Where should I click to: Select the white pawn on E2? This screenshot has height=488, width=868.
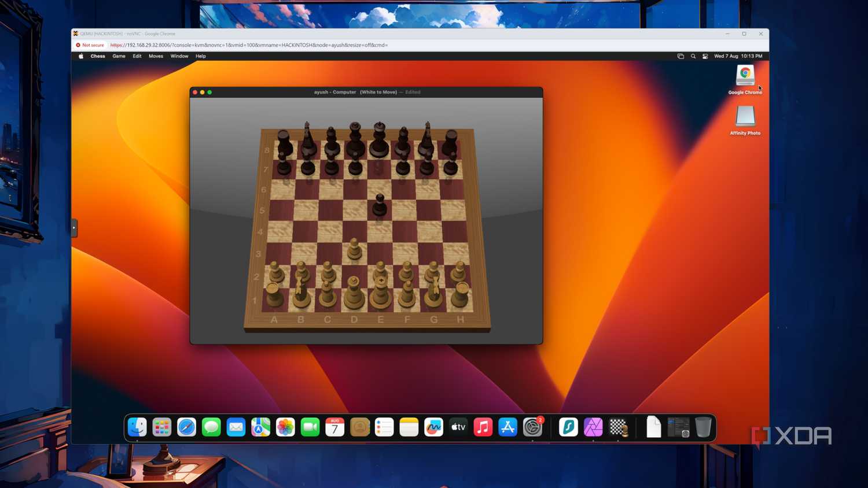380,271
